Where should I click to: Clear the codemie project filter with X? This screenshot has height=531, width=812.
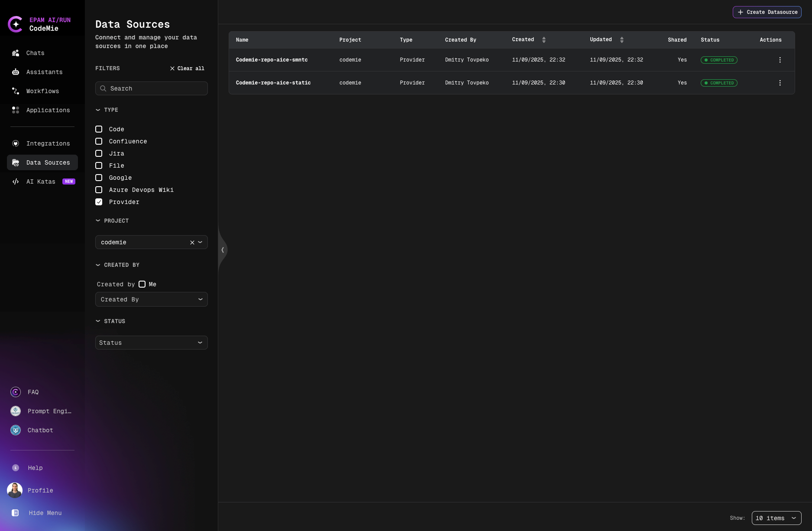[x=192, y=243]
